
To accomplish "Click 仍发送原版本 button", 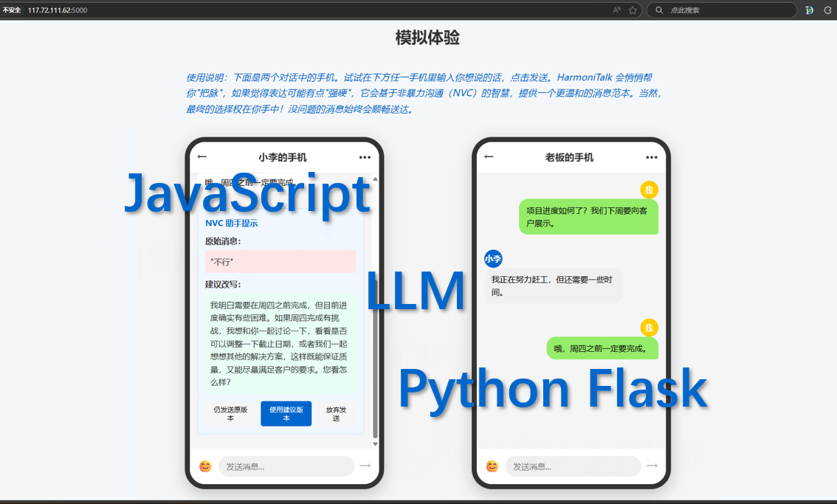I will 230,413.
